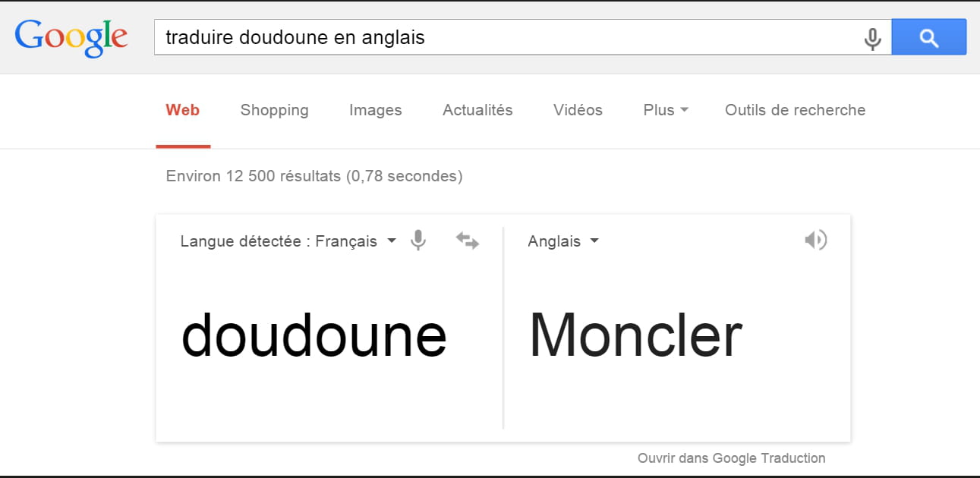Open 'Outils de recherche'
This screenshot has height=478, width=980.
pos(795,110)
